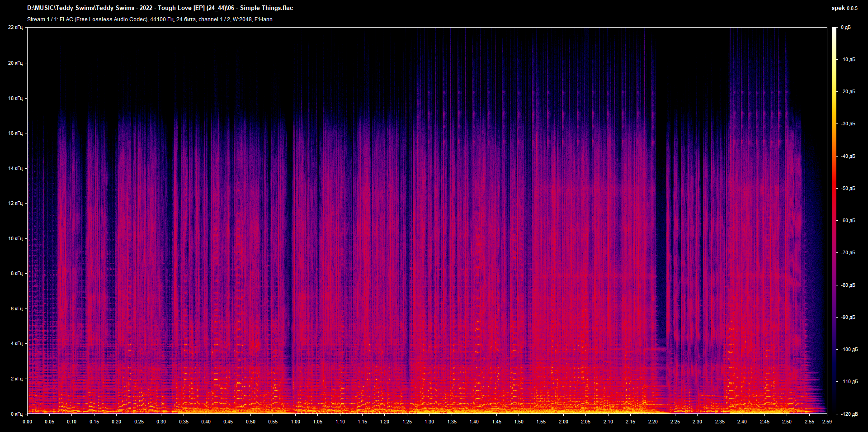Click the '-80 дБ' level scale label
Viewport: 868px width, 432px height.
(x=848, y=285)
